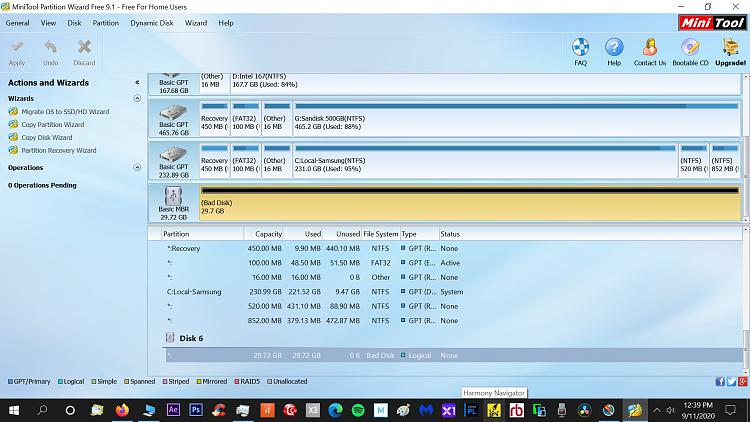This screenshot has width=750, height=422.
Task: Open the General menu
Action: pos(17,23)
